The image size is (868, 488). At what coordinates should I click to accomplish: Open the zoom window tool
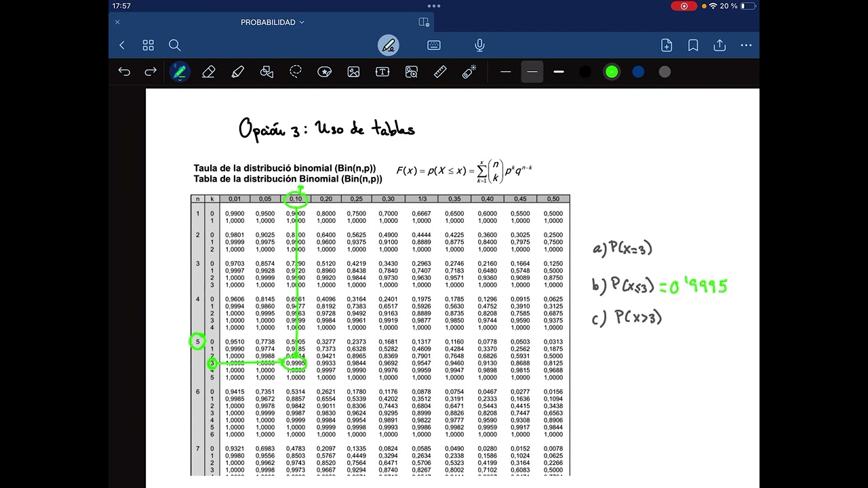(412, 71)
